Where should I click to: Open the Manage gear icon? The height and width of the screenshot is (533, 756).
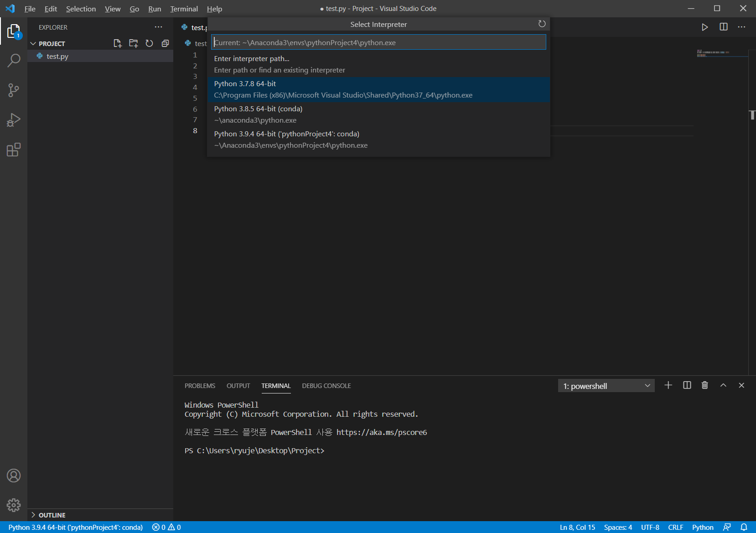(14, 505)
